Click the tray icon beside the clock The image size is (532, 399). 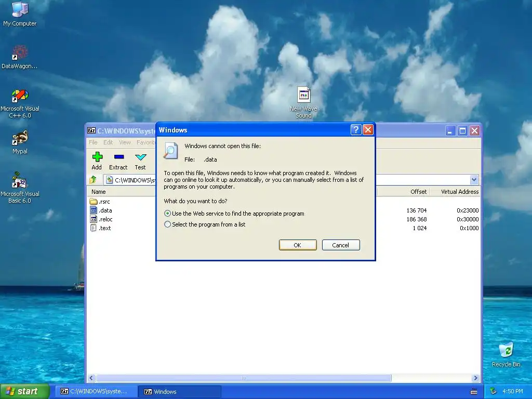pyautogui.click(x=494, y=391)
